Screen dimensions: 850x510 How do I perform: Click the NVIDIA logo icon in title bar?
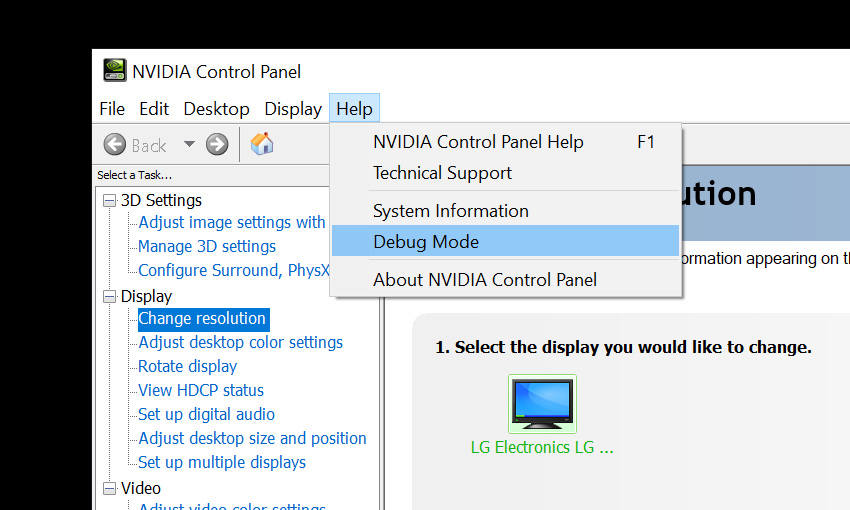coord(115,70)
